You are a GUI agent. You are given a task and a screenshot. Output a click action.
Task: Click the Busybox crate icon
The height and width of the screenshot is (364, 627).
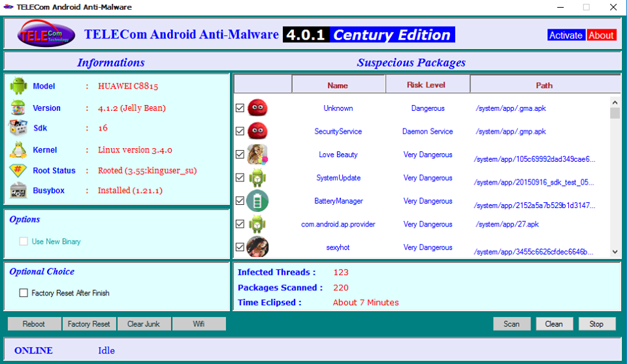pos(18,190)
